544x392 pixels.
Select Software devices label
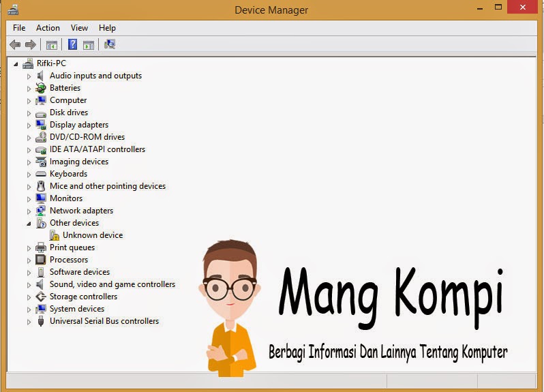coord(80,272)
